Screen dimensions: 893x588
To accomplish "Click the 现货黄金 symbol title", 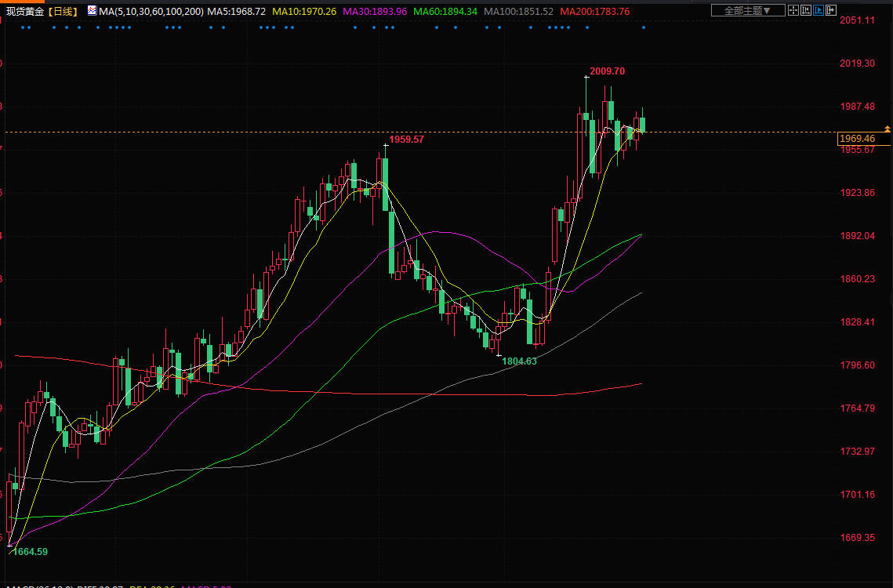I will coord(24,12).
